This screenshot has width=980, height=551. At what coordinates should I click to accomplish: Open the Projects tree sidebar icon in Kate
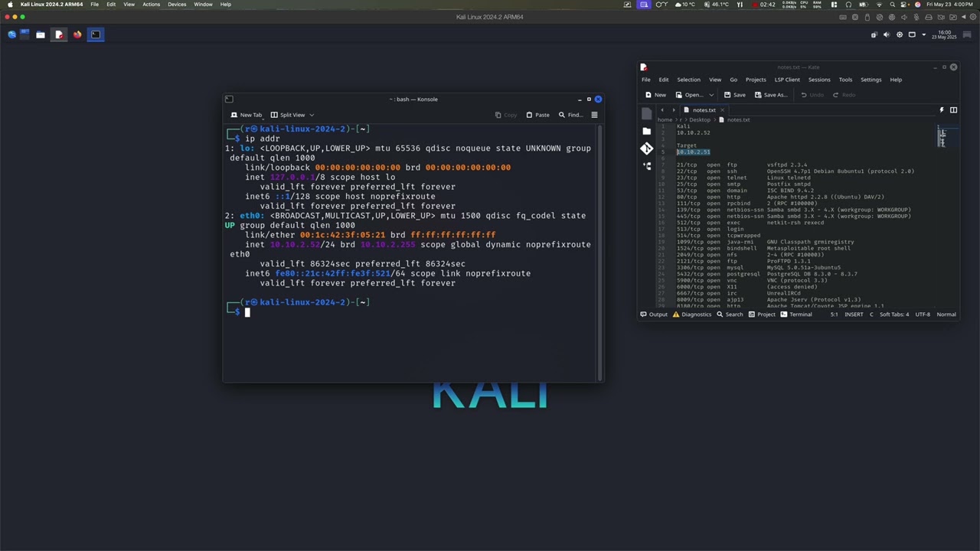(647, 165)
